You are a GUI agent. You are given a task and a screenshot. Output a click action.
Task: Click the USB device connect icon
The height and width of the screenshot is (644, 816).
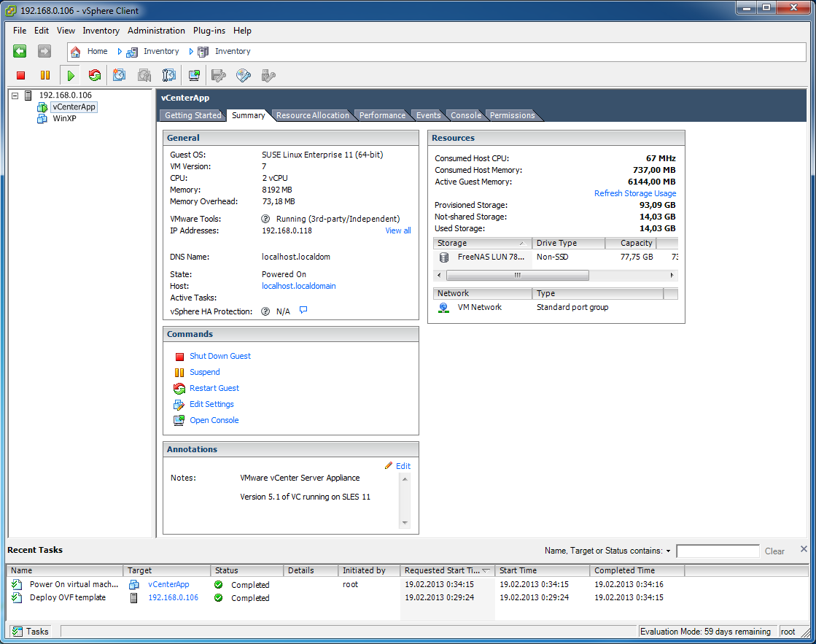click(x=268, y=76)
